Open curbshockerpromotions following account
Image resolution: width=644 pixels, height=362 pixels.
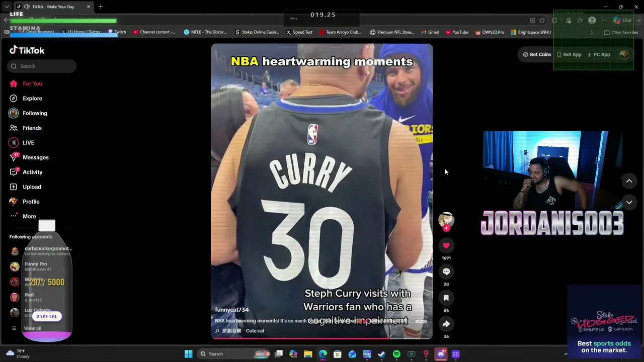point(42,250)
